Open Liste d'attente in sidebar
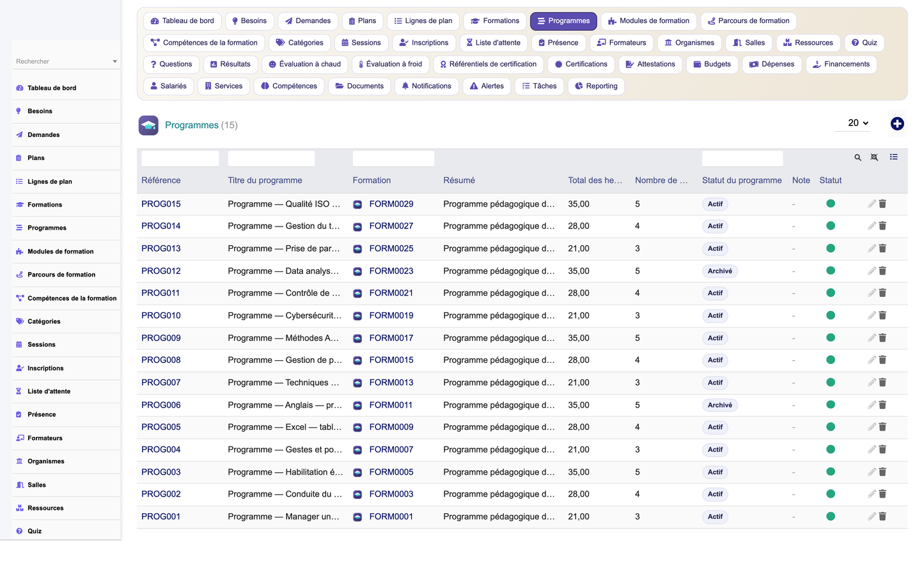 click(67, 392)
